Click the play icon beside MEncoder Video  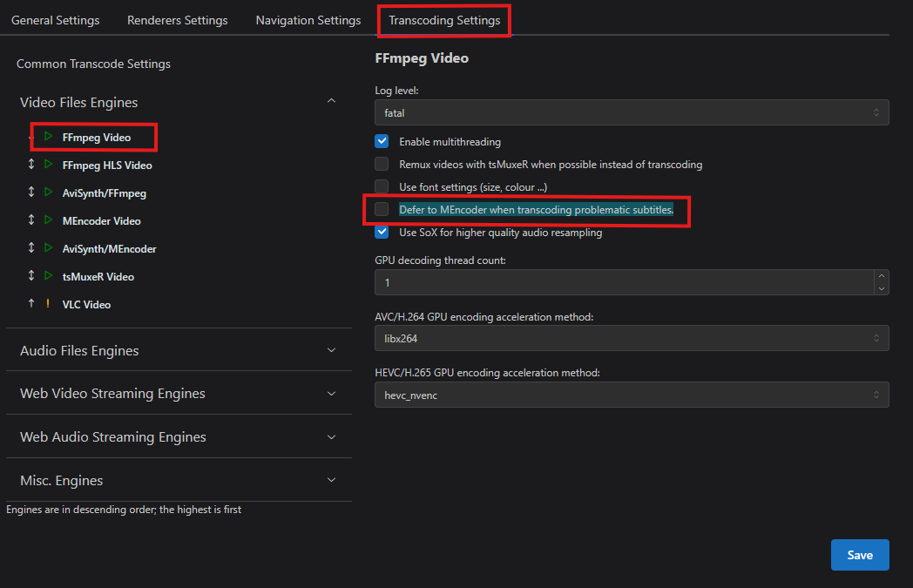[48, 220]
